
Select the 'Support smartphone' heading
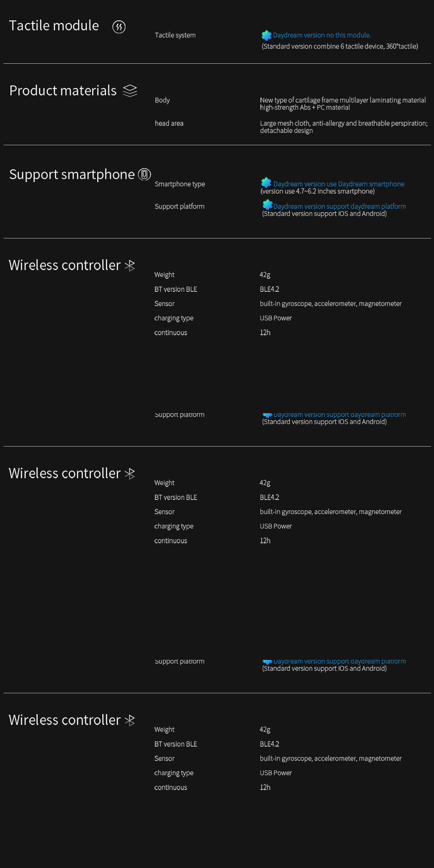pyautogui.click(x=72, y=174)
